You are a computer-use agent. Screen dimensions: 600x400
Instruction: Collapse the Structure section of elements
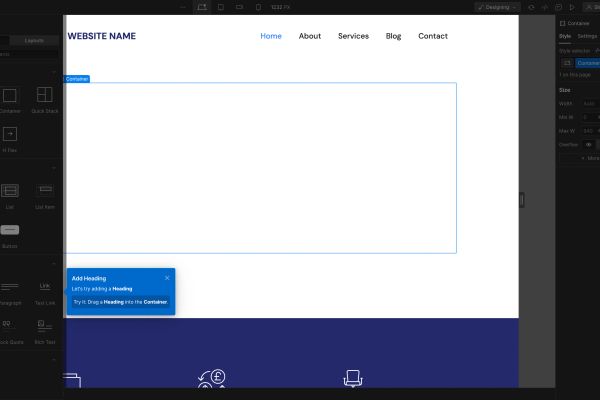point(54,72)
